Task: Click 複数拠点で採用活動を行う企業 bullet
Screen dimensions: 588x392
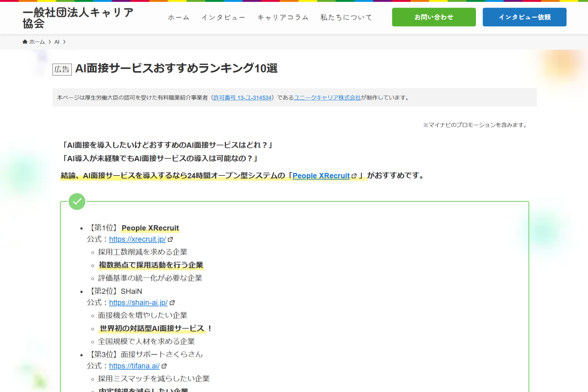Action: click(151, 265)
